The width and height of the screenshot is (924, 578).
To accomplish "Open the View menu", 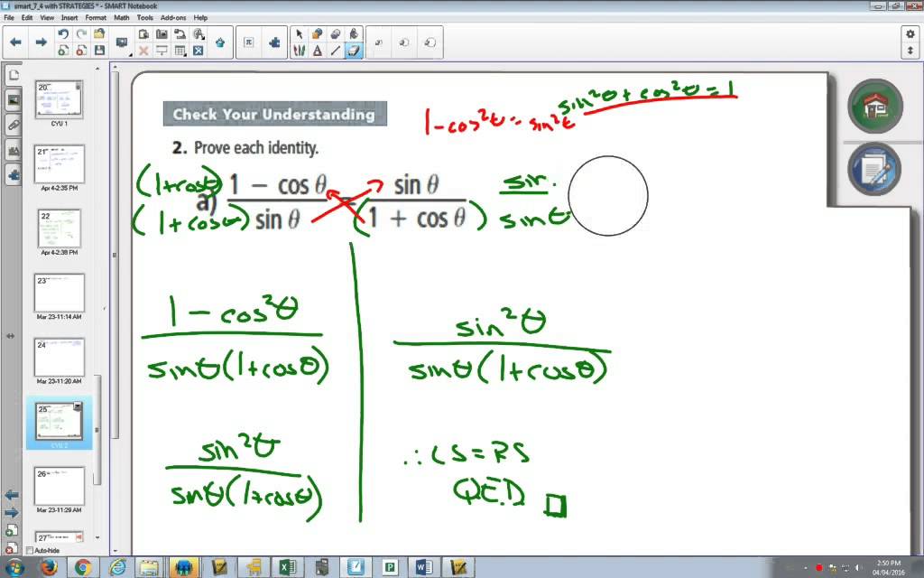I will click(47, 18).
